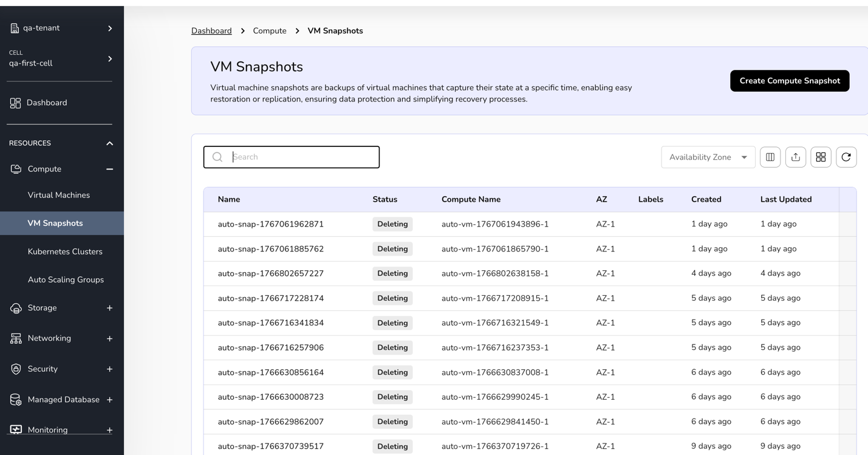Click the Networking icon in sidebar

tap(16, 339)
